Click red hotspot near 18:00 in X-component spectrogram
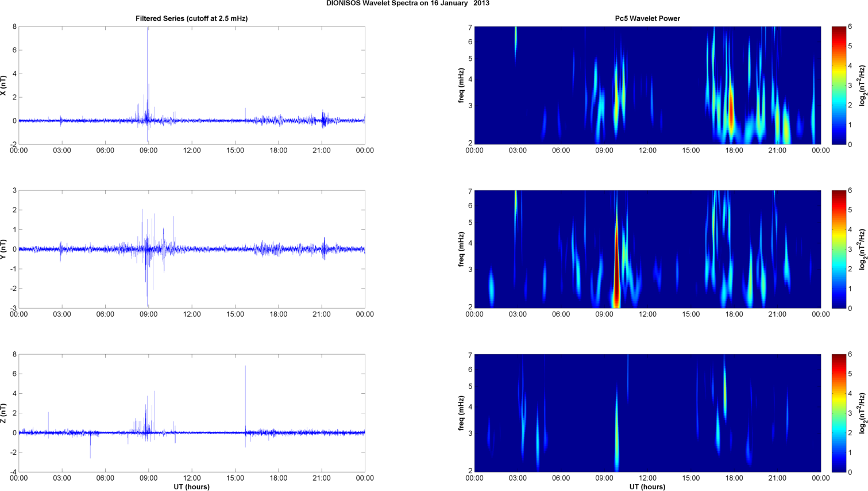 coord(731,112)
